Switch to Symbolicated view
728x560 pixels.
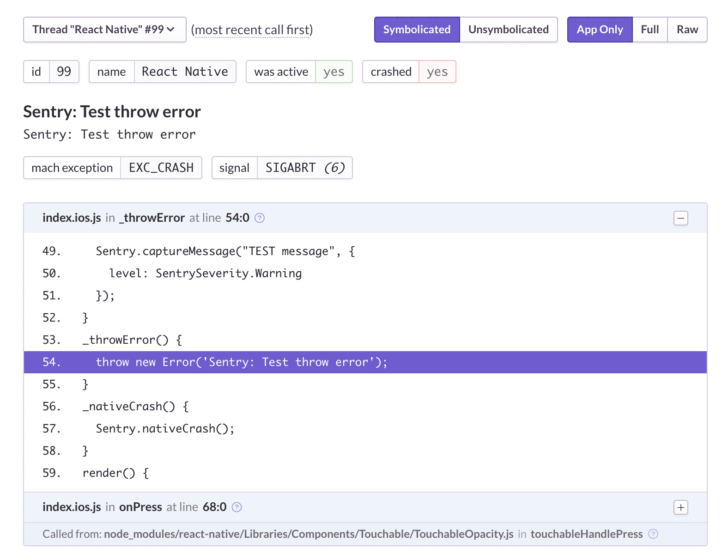(x=417, y=30)
